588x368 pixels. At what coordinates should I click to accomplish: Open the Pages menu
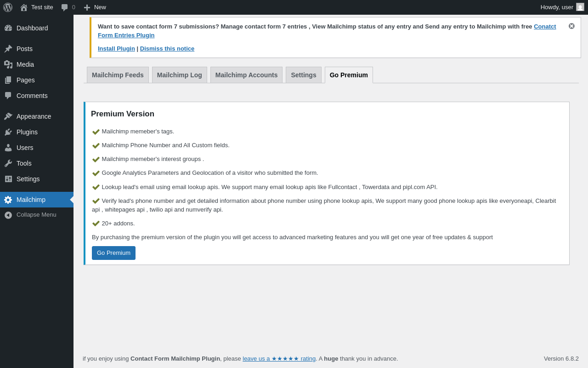pyautogui.click(x=37, y=80)
